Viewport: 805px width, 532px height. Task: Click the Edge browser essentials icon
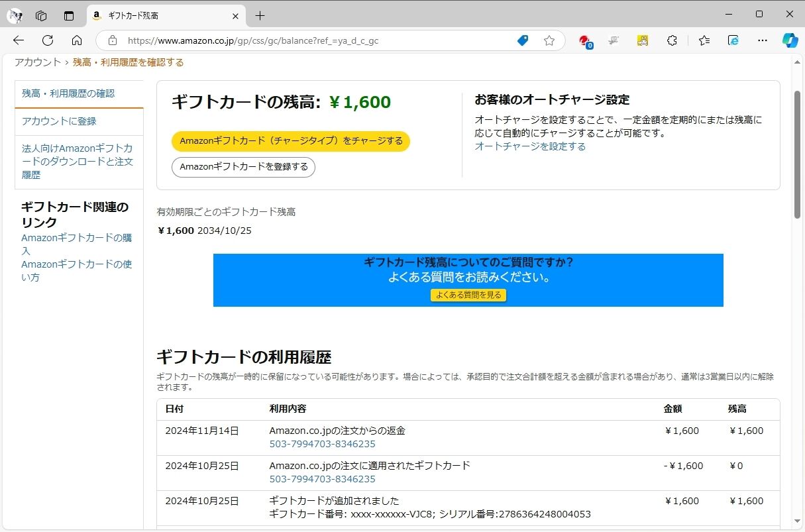click(x=733, y=40)
